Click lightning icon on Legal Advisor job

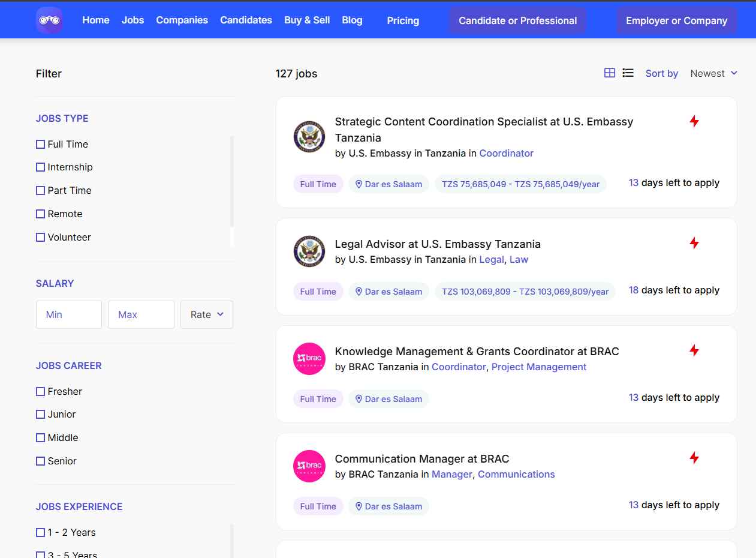tap(694, 243)
